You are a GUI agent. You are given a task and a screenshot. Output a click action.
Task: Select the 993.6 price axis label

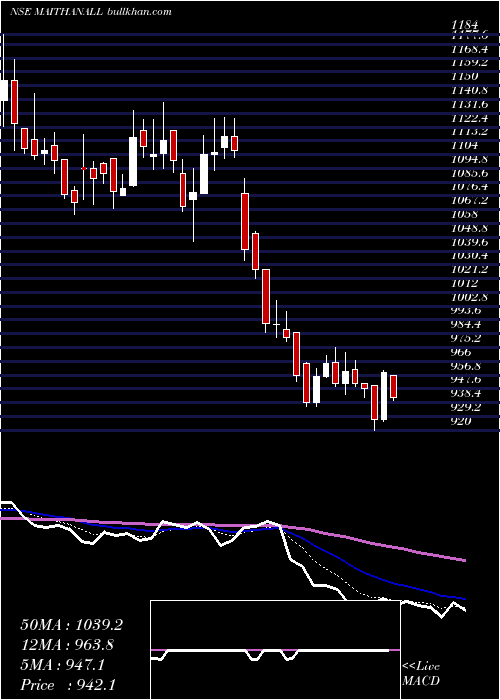pos(467,311)
